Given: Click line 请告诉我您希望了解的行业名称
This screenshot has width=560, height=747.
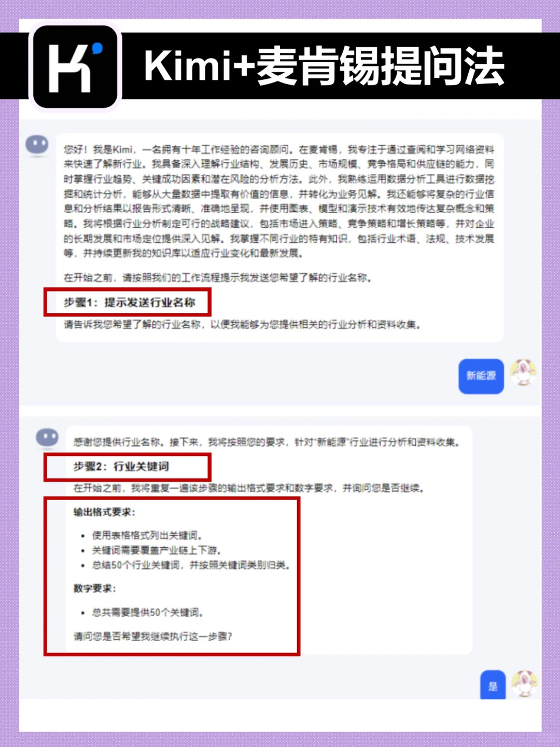Looking at the screenshot, I should point(242,325).
